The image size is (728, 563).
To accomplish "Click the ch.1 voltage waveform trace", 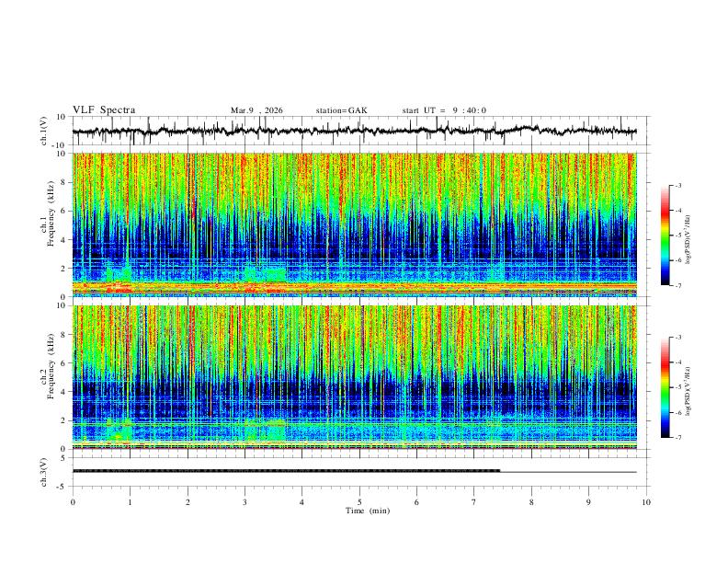I will point(354,131).
